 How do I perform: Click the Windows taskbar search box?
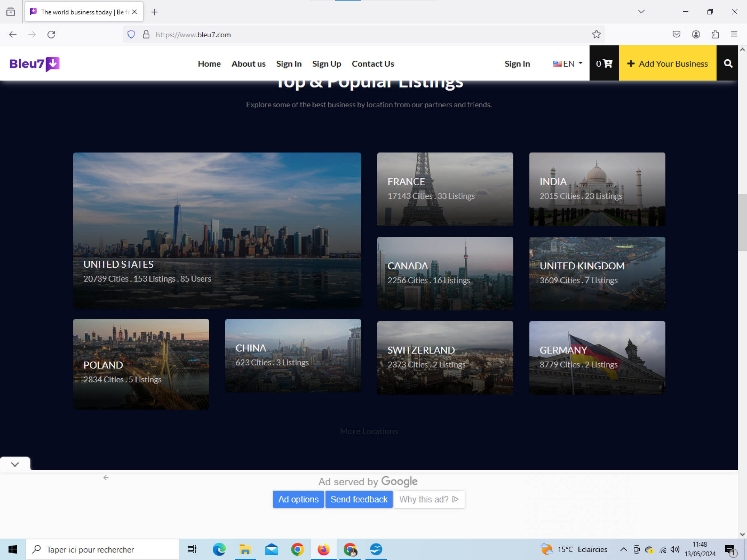[x=102, y=549]
